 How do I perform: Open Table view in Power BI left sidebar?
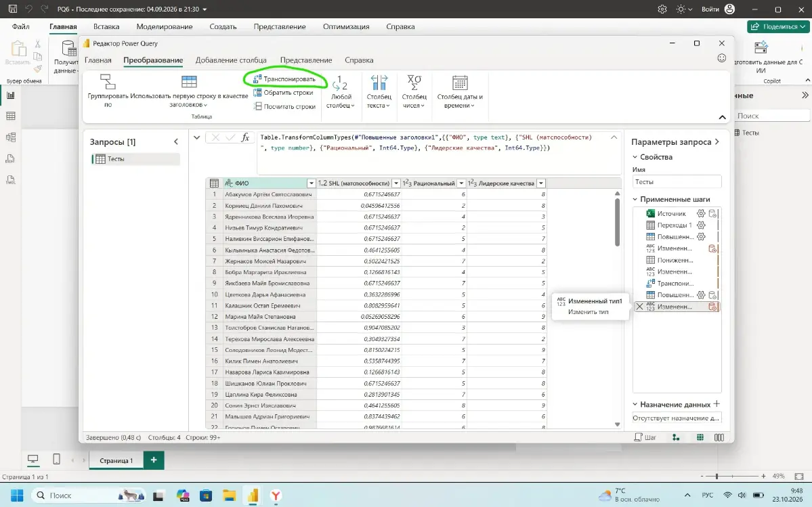pos(11,116)
